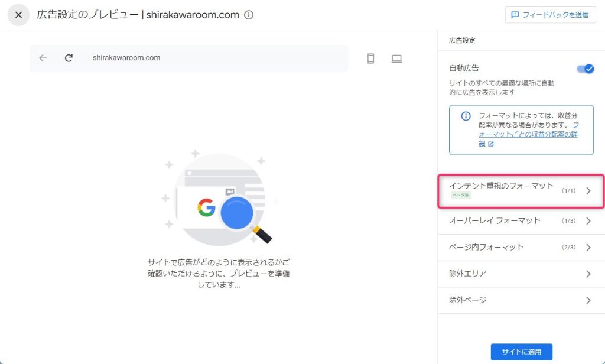Open the 除外ページ settings row

521,300
